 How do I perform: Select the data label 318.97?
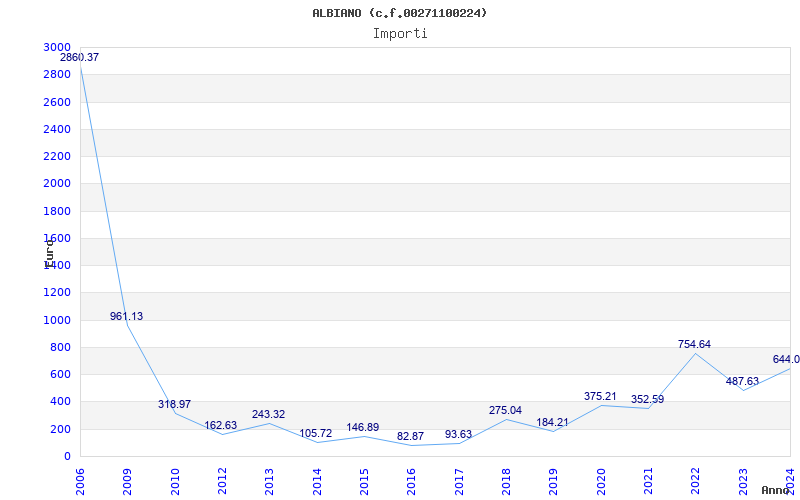click(174, 405)
